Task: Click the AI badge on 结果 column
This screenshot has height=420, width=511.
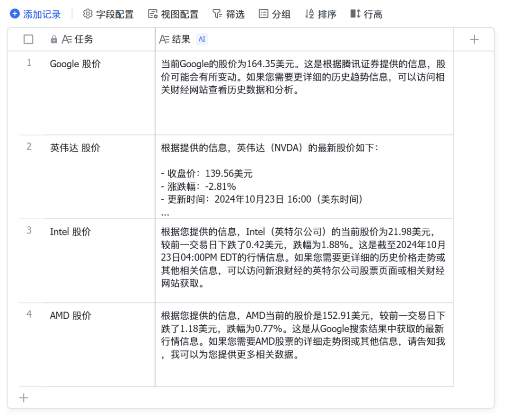Action: tap(202, 39)
